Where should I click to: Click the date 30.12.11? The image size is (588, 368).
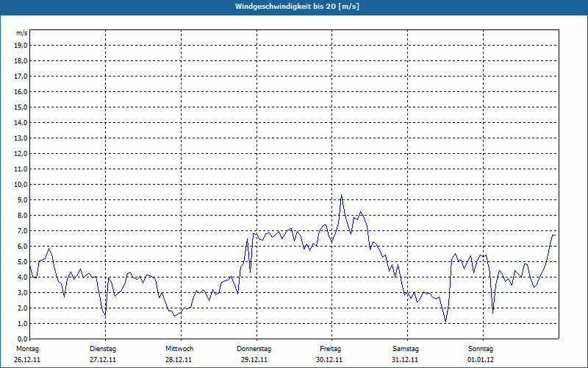tap(329, 360)
